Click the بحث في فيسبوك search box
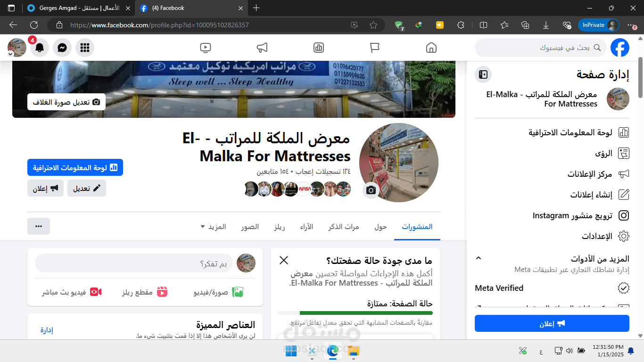This screenshot has width=644, height=362. tap(541, 48)
